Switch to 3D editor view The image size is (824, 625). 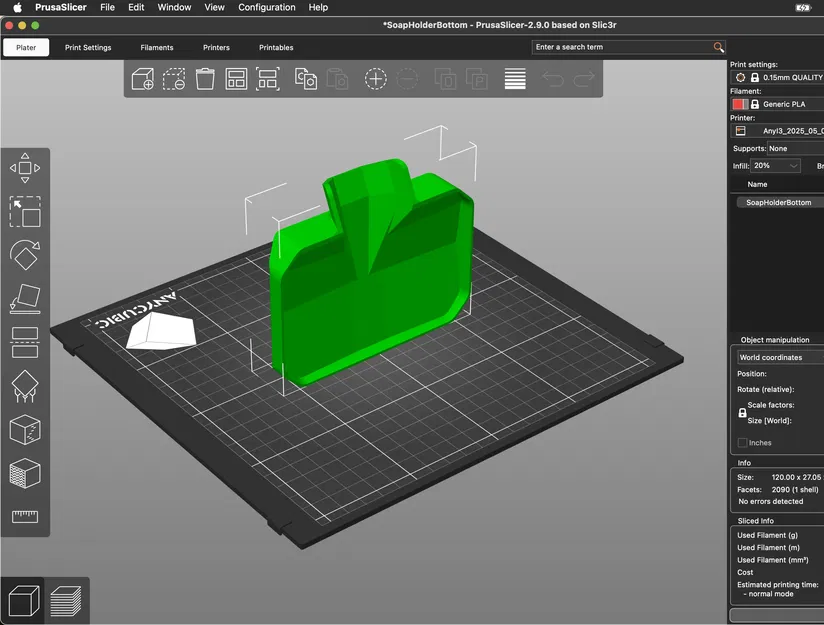click(x=24, y=601)
